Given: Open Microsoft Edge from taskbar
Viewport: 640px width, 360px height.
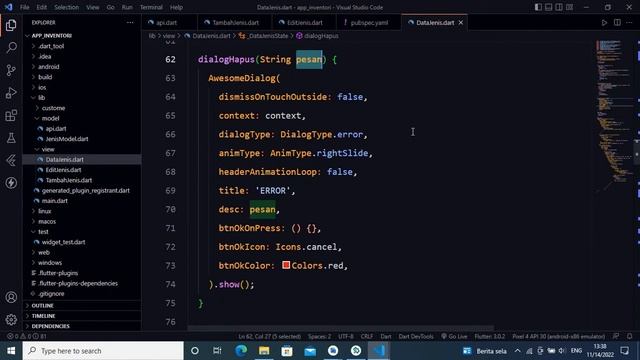Looking at the screenshot, I should 241,351.
